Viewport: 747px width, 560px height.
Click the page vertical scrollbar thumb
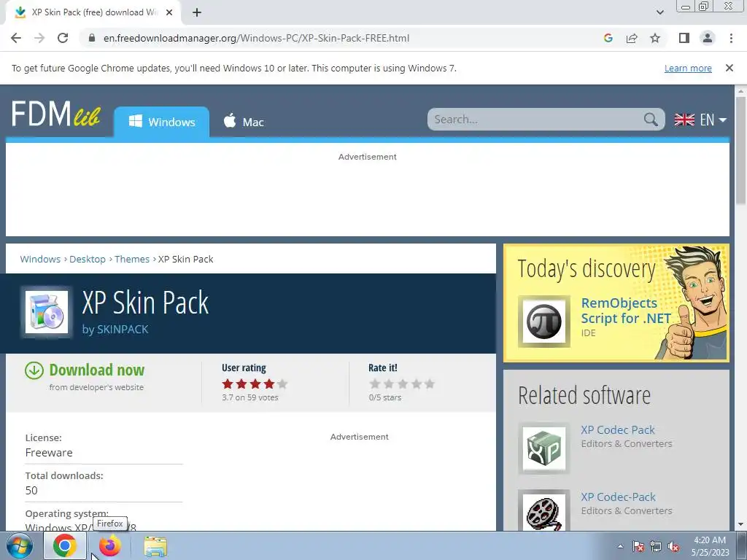click(740, 151)
